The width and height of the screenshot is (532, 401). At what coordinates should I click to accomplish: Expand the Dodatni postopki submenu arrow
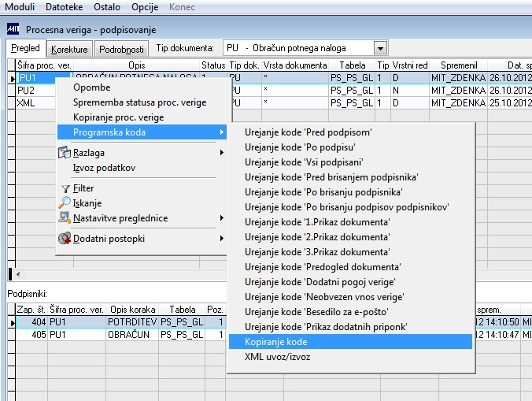222,239
